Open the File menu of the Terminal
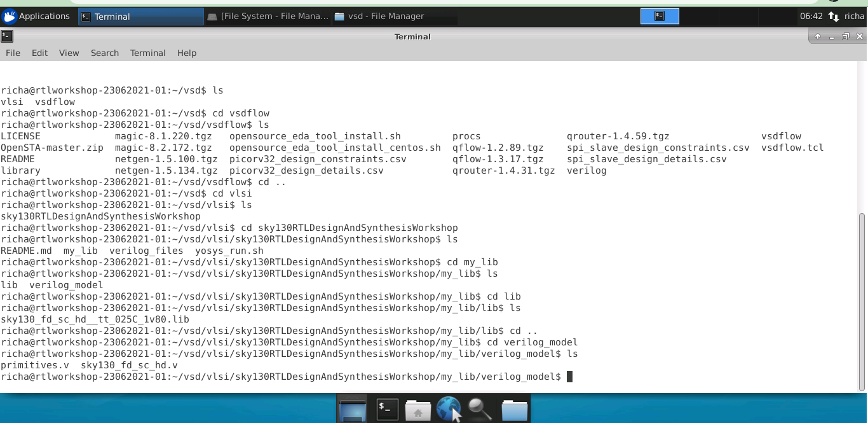The width and height of the screenshot is (868, 423). pos(13,53)
